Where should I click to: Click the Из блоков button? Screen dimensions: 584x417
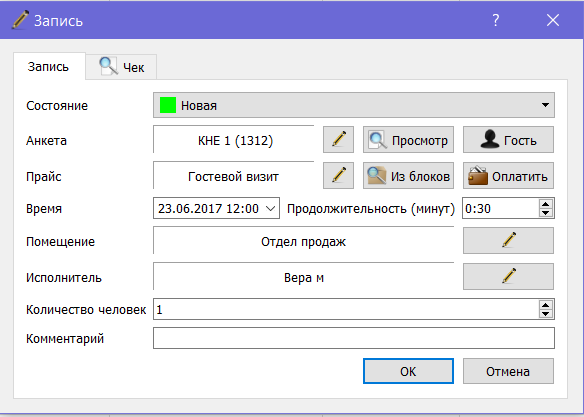point(408,175)
